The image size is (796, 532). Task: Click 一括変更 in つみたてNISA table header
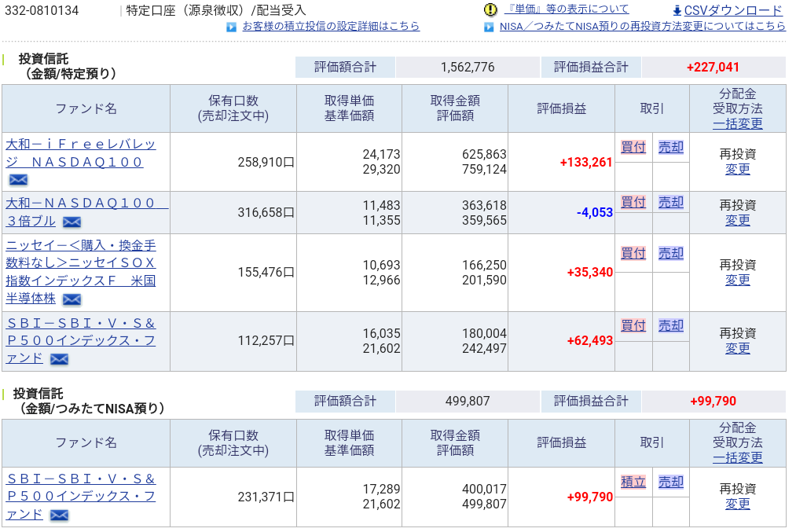coord(737,457)
